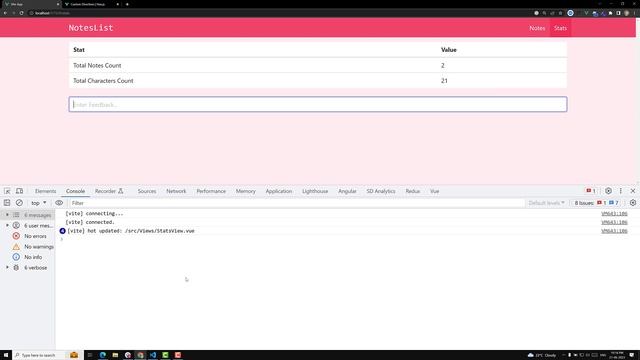Clear the console with the clear icon
The width and height of the screenshot is (640, 360).
(x=19, y=203)
